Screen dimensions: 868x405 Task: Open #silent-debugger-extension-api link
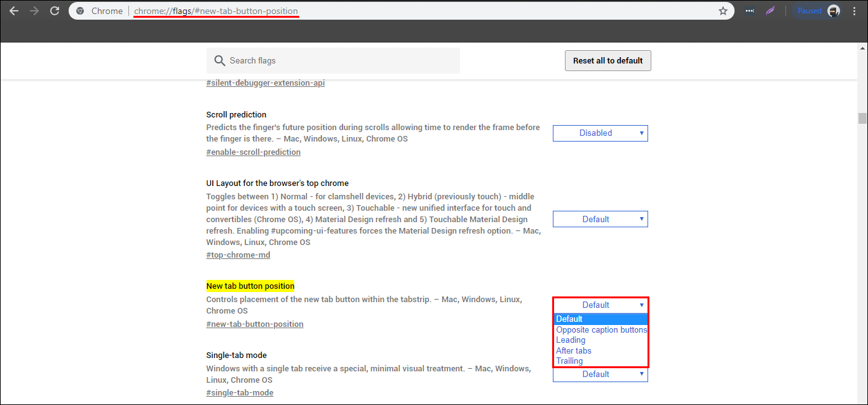point(266,83)
